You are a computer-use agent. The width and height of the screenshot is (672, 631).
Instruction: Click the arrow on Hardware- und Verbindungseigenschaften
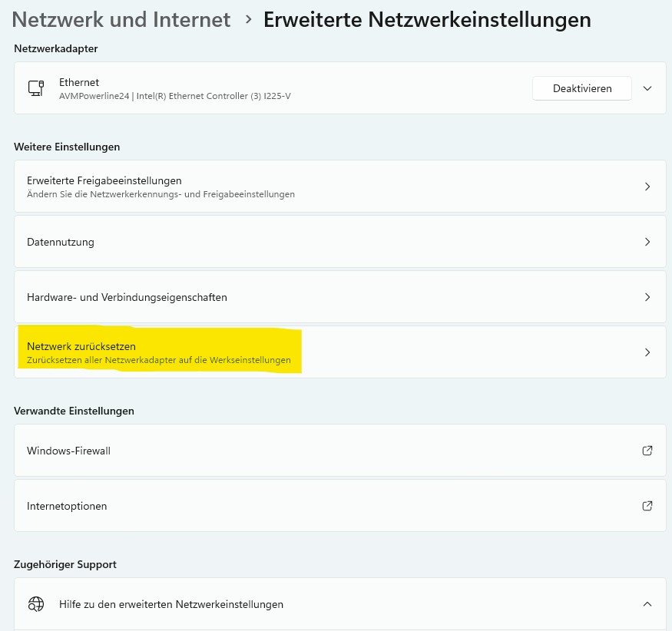(647, 297)
